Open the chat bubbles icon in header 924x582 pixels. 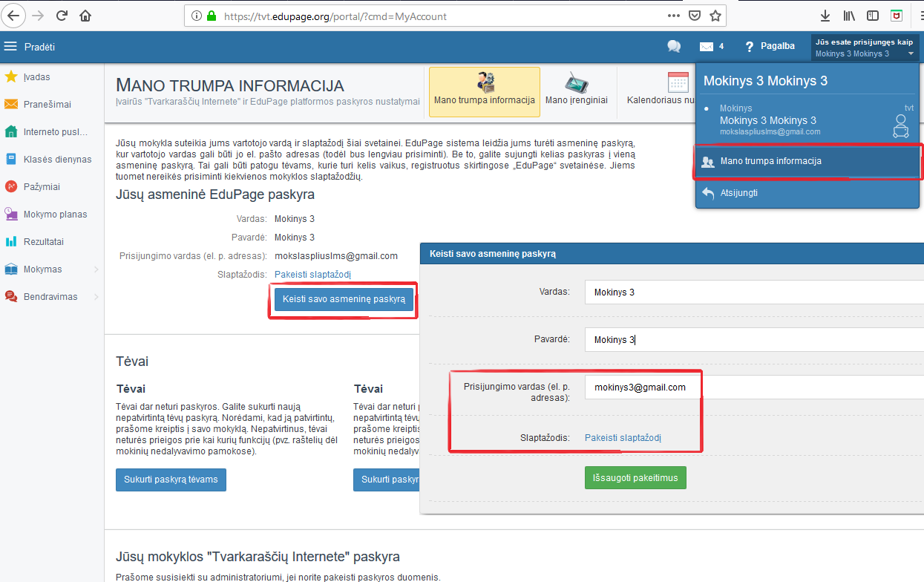coord(674,46)
